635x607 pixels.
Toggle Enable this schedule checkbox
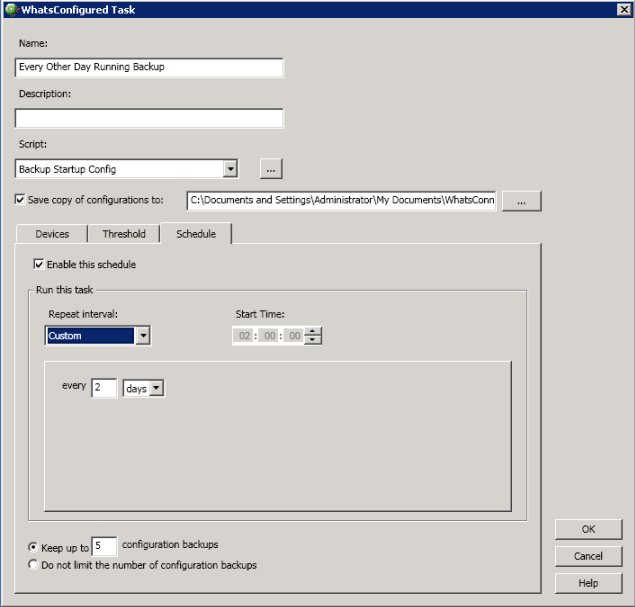pos(38,264)
